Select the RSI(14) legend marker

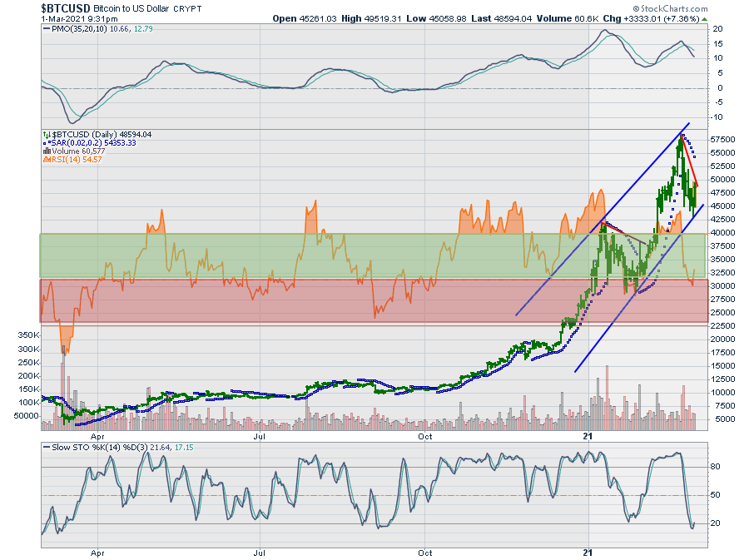[45, 160]
